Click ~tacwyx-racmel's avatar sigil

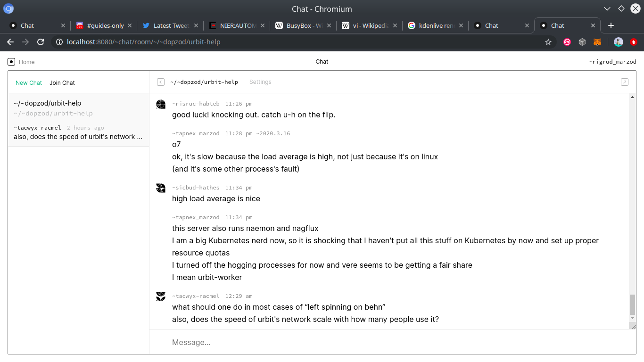(161, 296)
